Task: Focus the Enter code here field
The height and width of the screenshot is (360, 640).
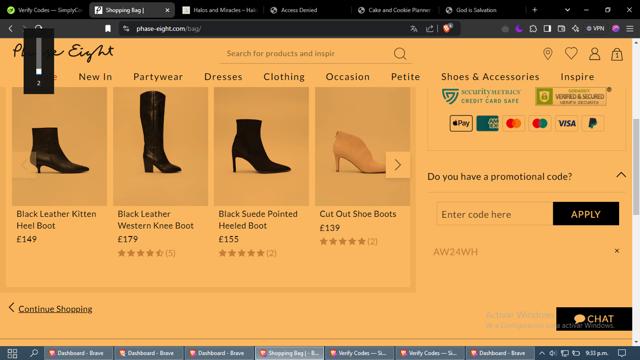Action: click(495, 214)
